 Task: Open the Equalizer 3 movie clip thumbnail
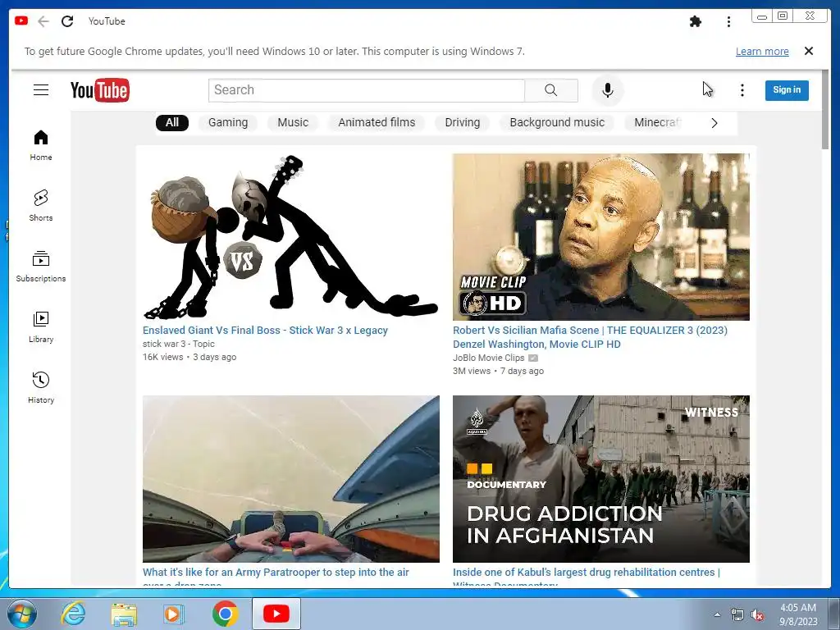(601, 237)
